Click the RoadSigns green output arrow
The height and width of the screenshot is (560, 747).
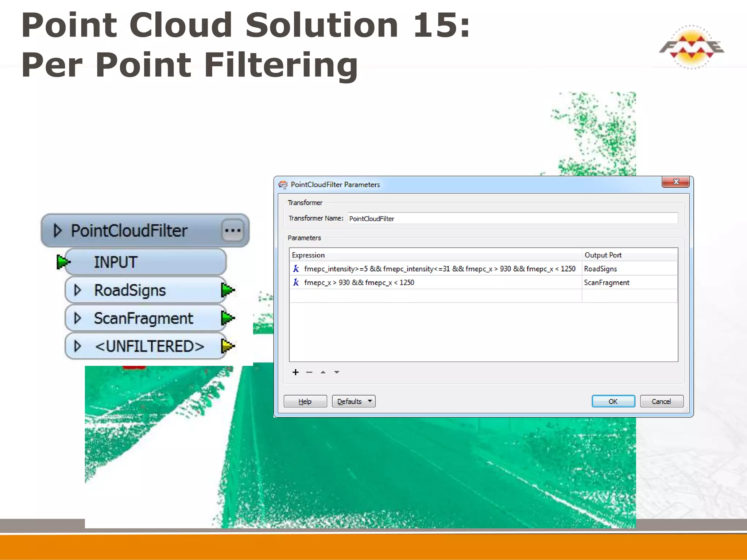point(228,290)
